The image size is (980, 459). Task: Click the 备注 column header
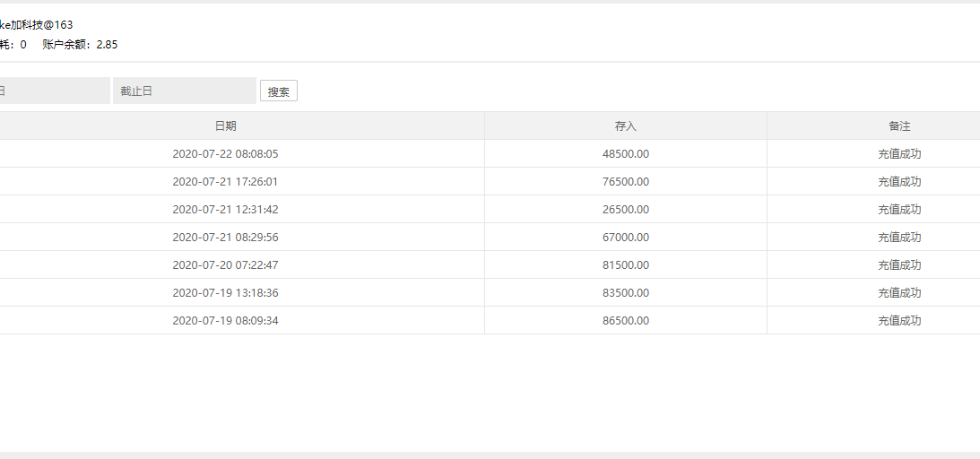pos(899,126)
